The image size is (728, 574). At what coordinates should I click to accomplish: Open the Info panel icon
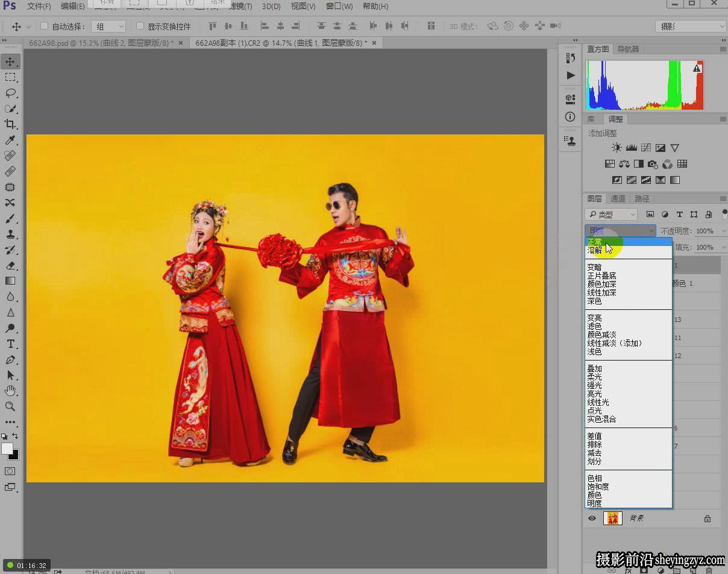[570, 117]
